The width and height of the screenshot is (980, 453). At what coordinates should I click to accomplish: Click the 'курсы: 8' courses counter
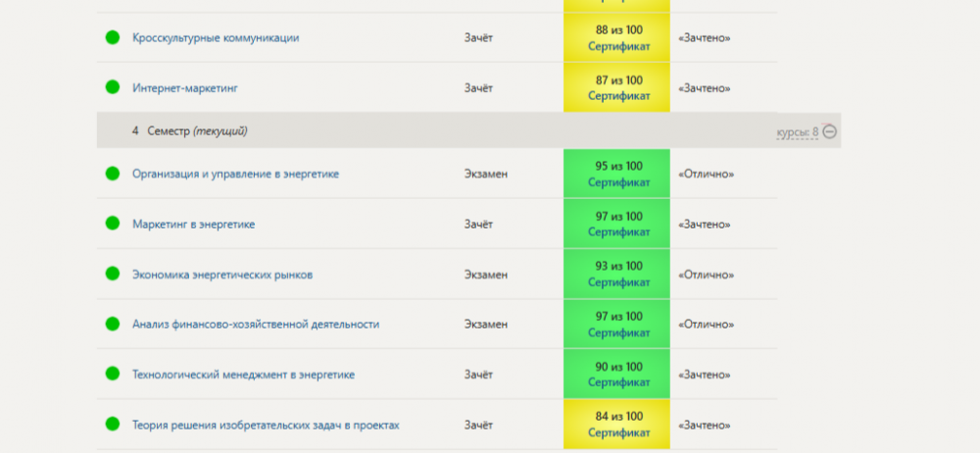click(x=798, y=132)
